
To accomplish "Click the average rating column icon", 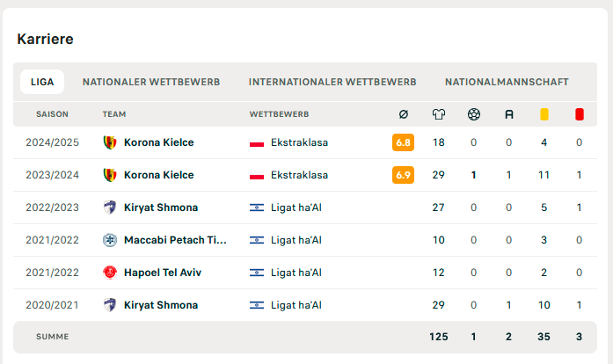I will 403,113.
